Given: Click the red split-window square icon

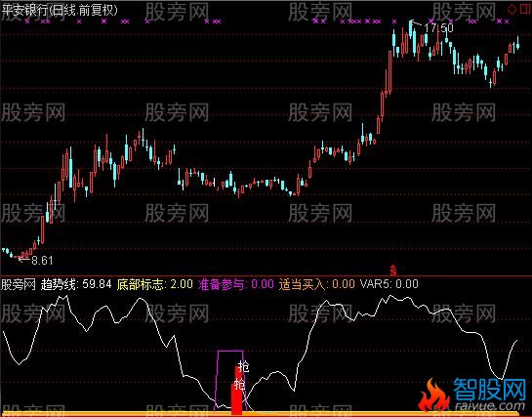Looking at the screenshot, I should [525, 9].
